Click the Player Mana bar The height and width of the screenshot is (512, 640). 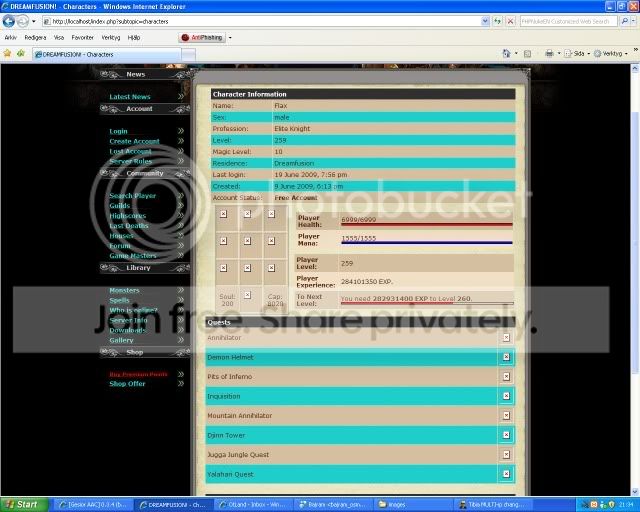tap(427, 243)
